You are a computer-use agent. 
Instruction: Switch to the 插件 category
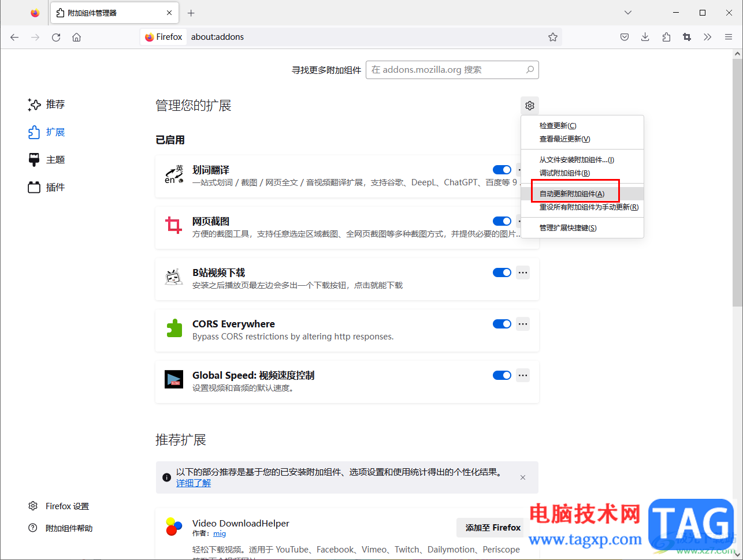[47, 188]
